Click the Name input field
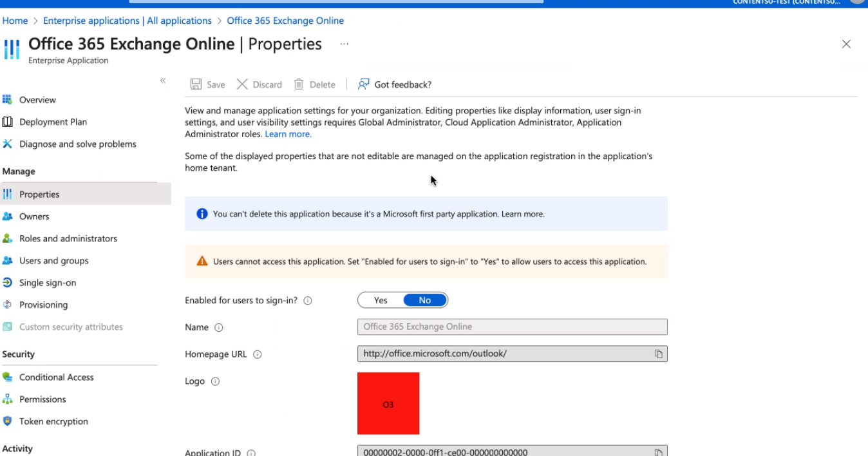 point(512,327)
